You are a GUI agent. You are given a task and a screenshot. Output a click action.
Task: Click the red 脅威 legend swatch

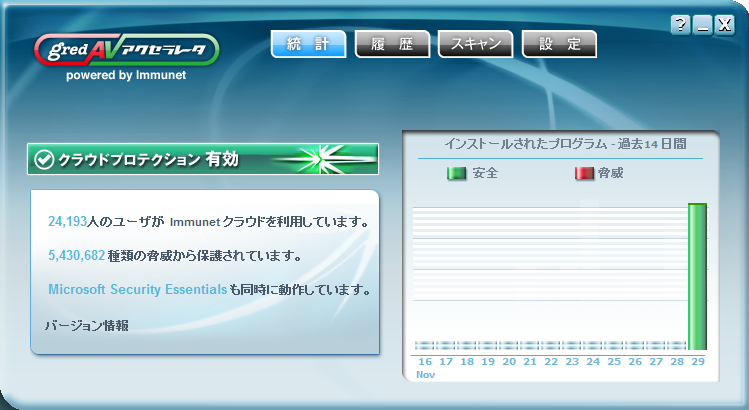[x=584, y=173]
